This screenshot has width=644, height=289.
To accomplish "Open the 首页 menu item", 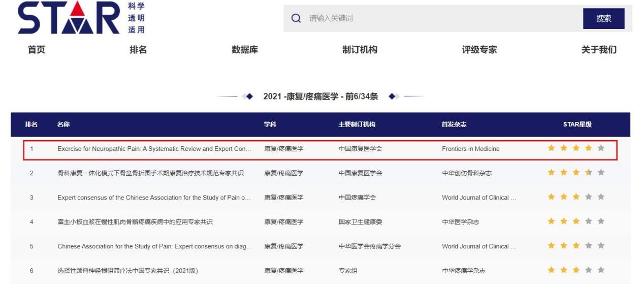I will [36, 50].
